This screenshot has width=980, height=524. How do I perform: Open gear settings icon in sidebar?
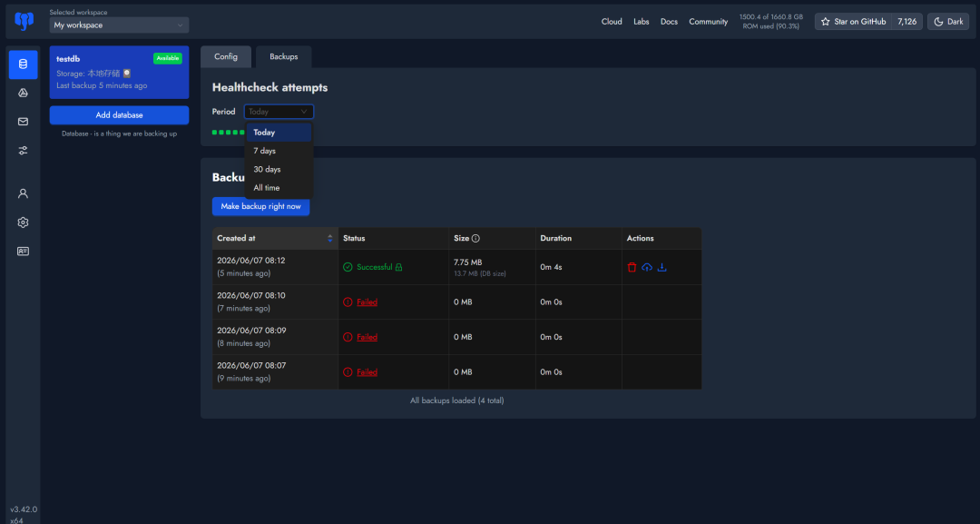pyautogui.click(x=23, y=222)
